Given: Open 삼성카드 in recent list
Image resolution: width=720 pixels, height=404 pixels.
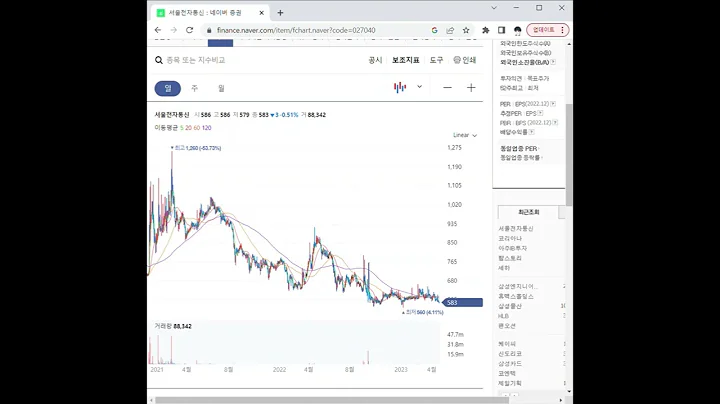Looking at the screenshot, I should (x=510, y=364).
